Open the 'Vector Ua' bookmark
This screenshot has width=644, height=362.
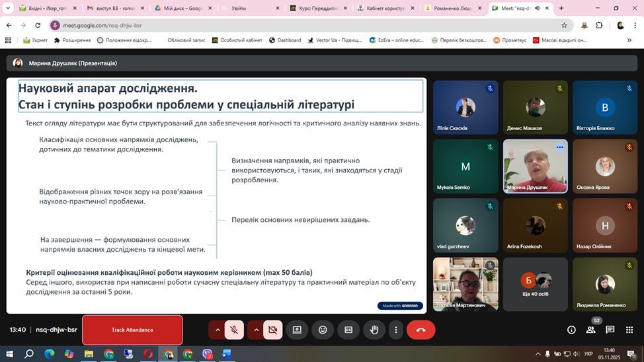[335, 40]
